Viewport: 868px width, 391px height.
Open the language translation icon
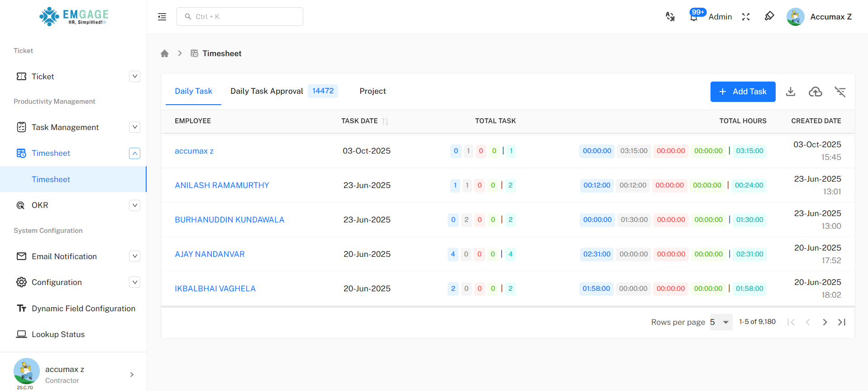(670, 17)
